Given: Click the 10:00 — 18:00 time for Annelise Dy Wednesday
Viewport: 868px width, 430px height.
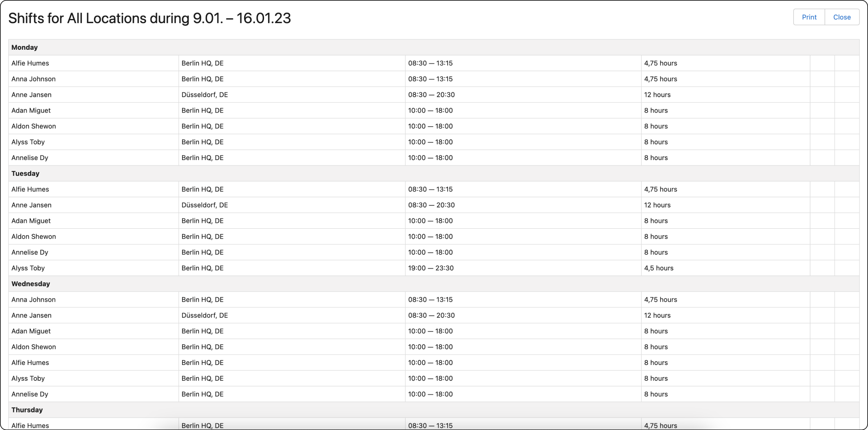Looking at the screenshot, I should (430, 394).
